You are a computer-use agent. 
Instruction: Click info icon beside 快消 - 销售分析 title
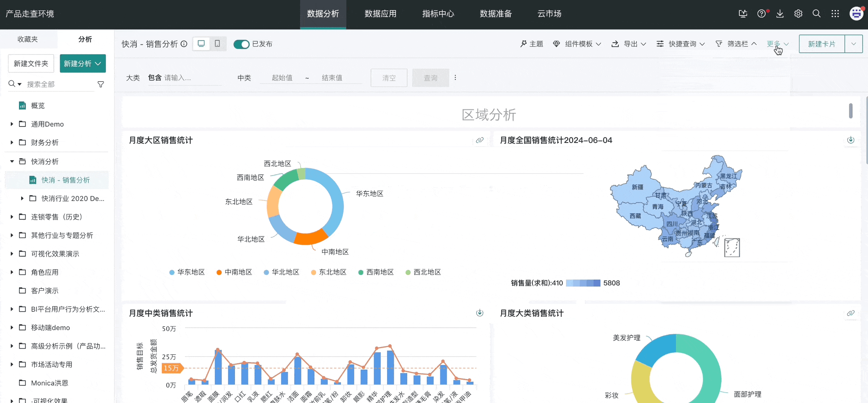coord(184,44)
